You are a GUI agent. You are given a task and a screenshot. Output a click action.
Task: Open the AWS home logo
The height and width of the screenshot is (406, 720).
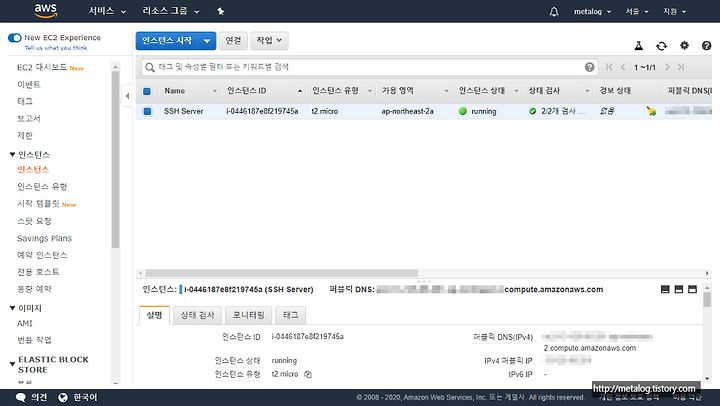click(x=46, y=11)
